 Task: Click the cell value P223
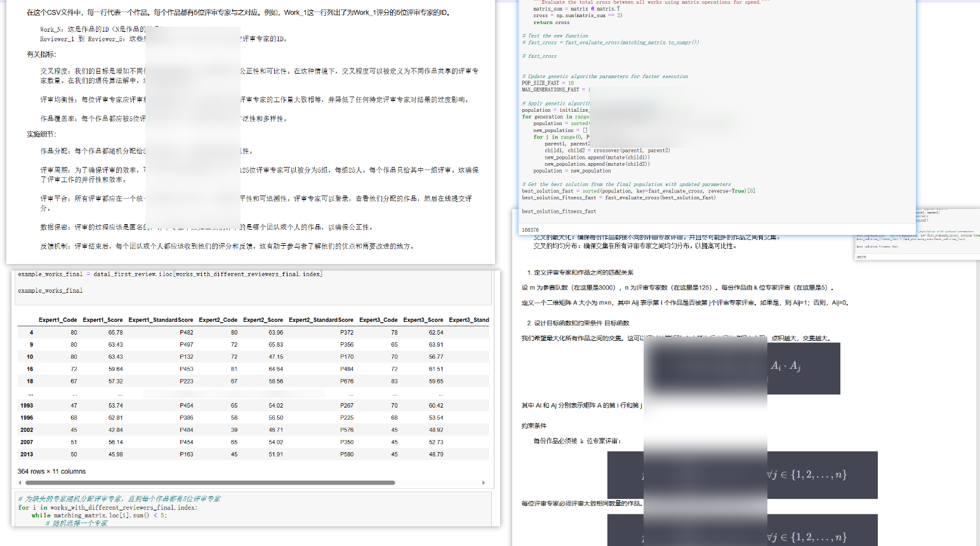tap(187, 382)
